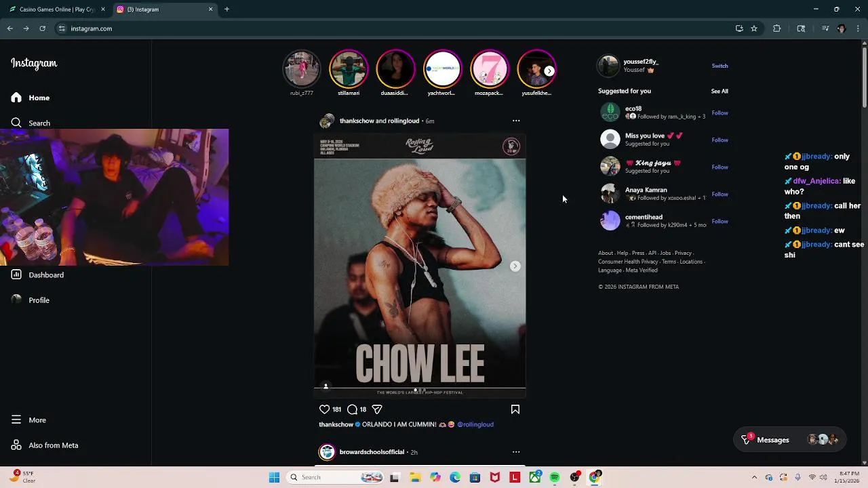Go to Profile in the sidebar
This screenshot has height=488, width=868.
click(31, 300)
